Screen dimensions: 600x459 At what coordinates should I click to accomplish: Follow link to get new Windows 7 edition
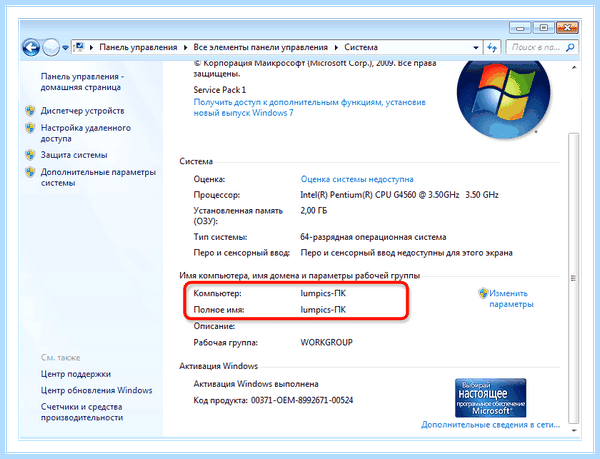tap(309, 107)
